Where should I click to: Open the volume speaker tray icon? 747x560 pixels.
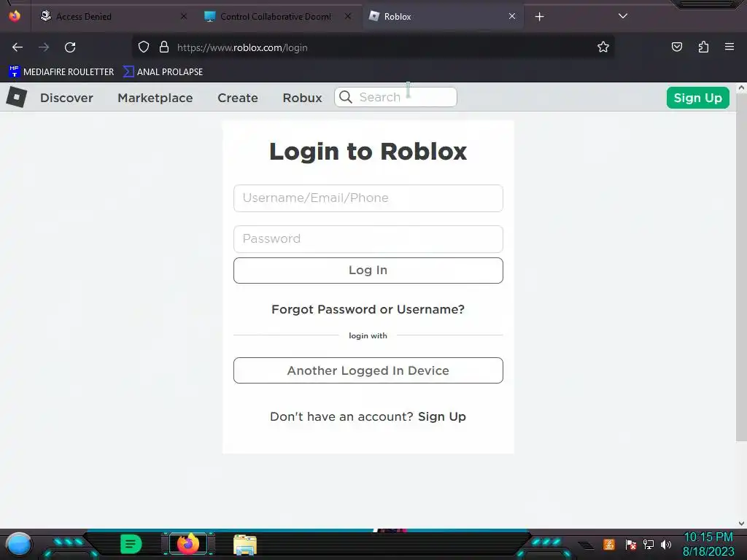click(x=666, y=544)
